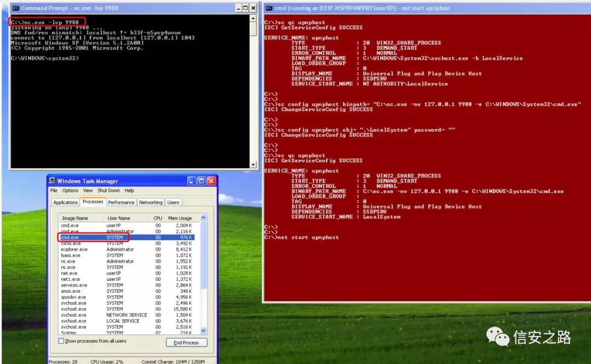Click the sc config upnphost binpath command
The image size is (591, 364).
pos(423,104)
